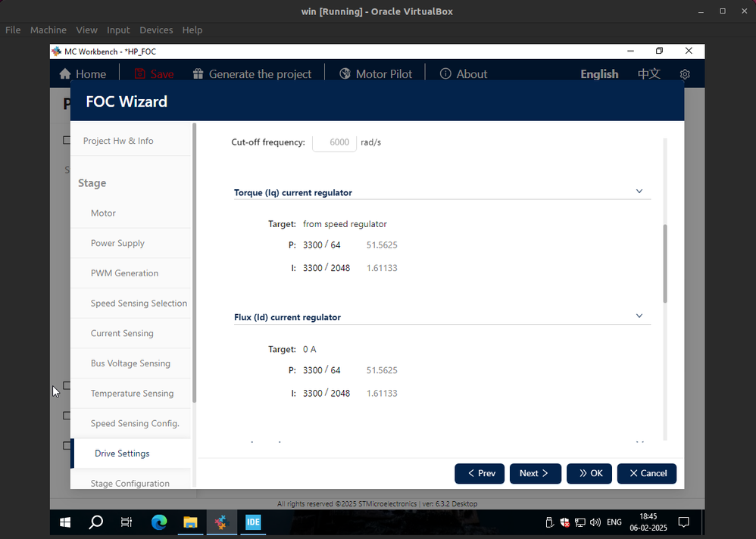The image size is (756, 539).
Task: Click ENG input language indicator
Action: pyautogui.click(x=614, y=522)
